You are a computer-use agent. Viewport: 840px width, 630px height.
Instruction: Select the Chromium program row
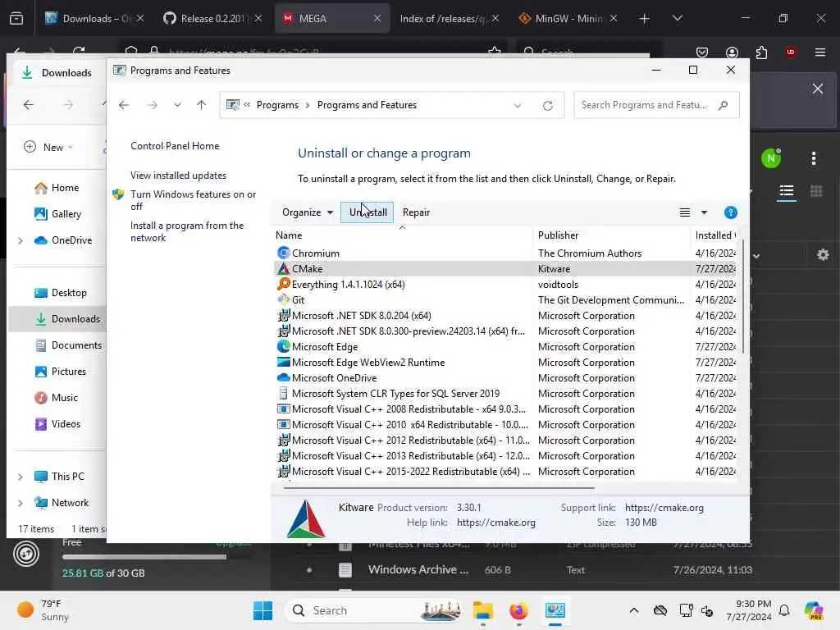point(505,253)
